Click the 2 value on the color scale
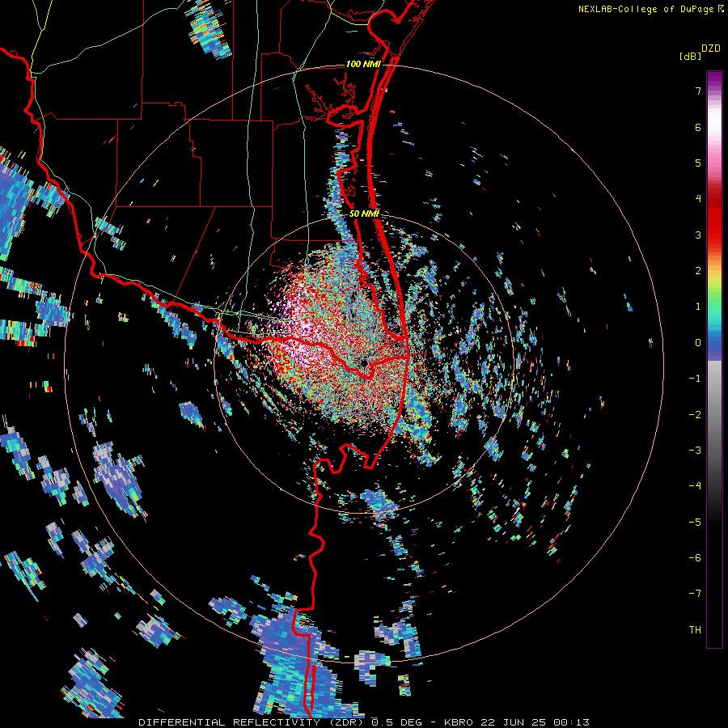Image resolution: width=728 pixels, height=728 pixels. [698, 271]
